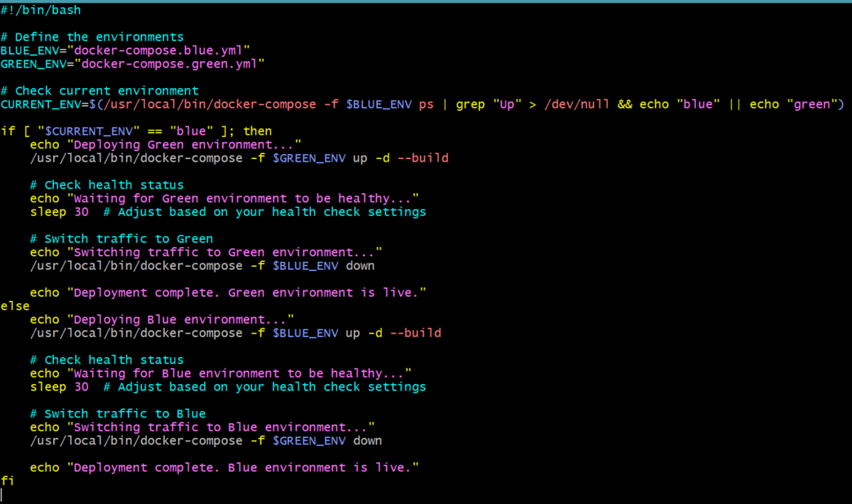Click "Deploying Green environment..." echo string
This screenshot has height=504, width=852.
click(184, 145)
